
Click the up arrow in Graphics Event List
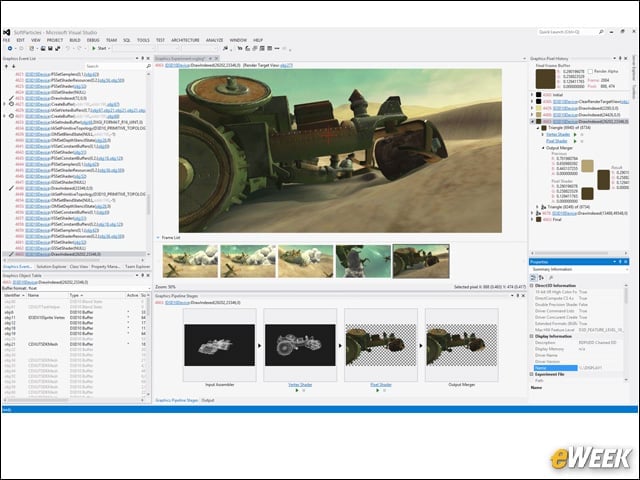[x=6, y=66]
